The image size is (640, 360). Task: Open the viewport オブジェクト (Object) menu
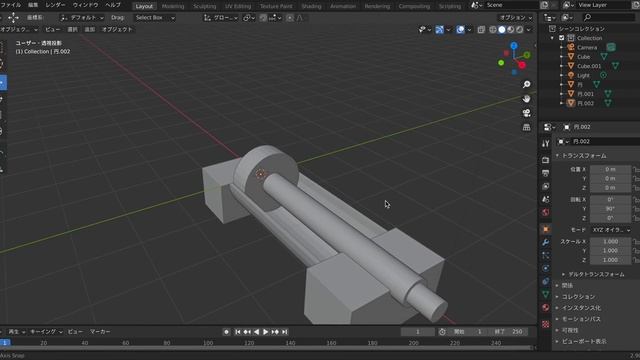point(117,29)
